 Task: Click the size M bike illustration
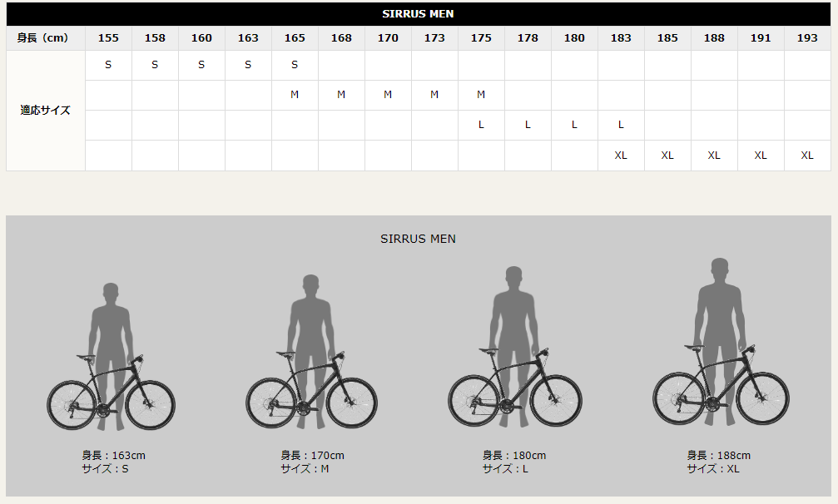[311, 353]
